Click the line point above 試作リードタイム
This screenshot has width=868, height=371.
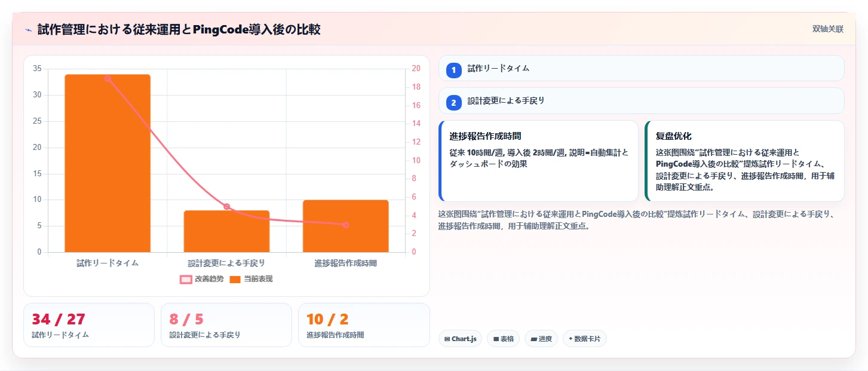pyautogui.click(x=108, y=78)
